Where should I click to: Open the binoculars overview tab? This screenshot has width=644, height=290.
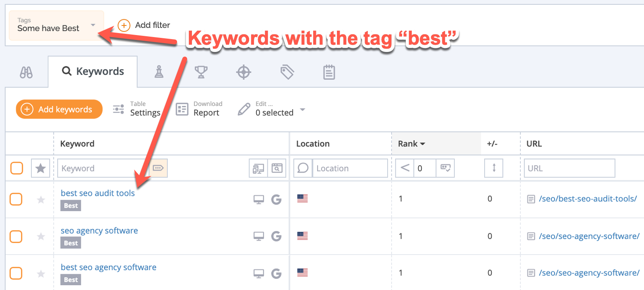(26, 72)
